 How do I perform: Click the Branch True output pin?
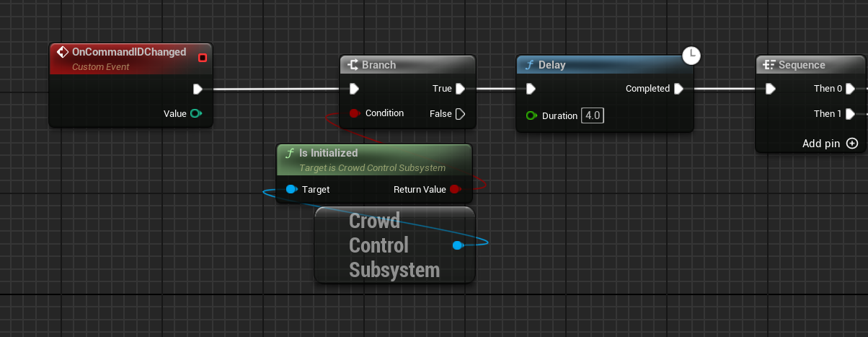[461, 89]
